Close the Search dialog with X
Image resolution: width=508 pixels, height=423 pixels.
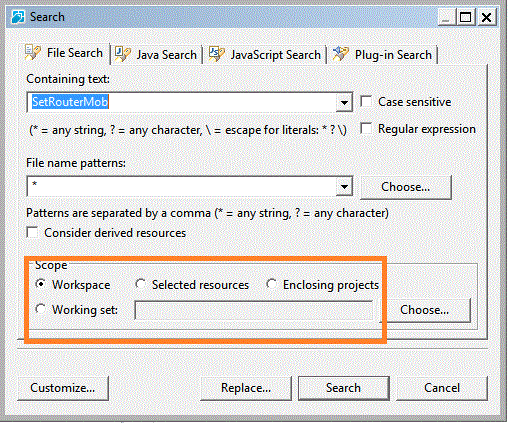(486, 17)
